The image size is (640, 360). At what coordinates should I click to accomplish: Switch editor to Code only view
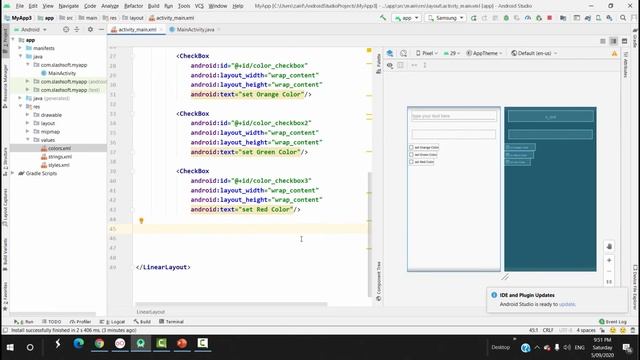coord(603,41)
